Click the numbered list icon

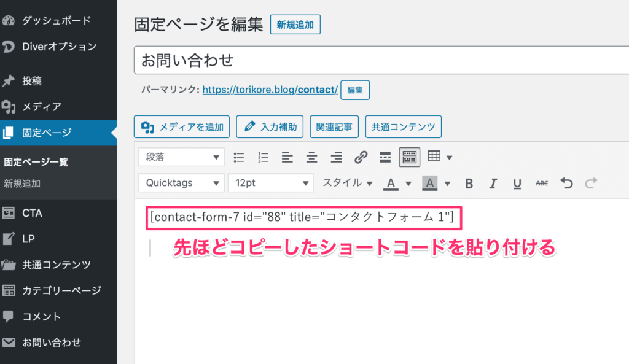click(264, 157)
